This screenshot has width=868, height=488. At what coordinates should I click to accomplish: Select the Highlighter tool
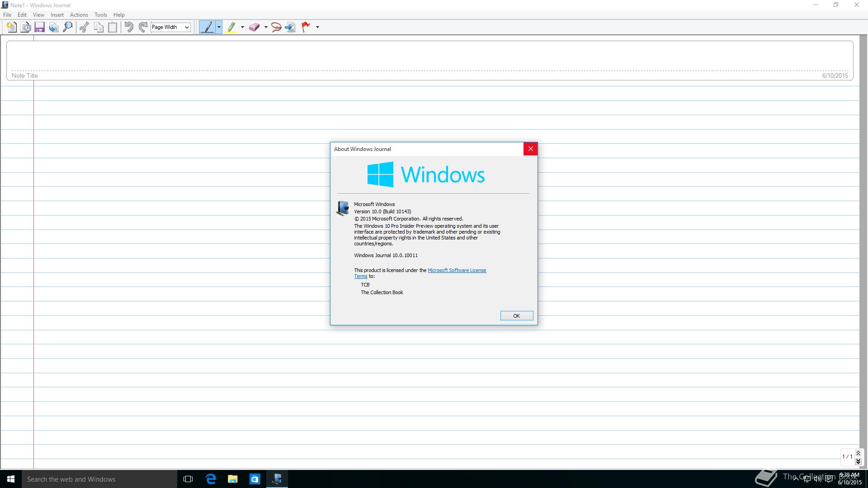231,27
